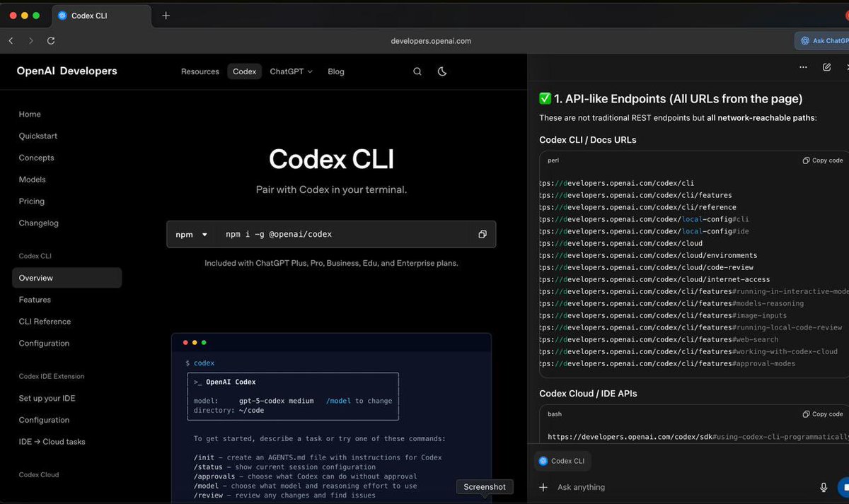
Task: Select the Codex CLI source chip
Action: 562,460
